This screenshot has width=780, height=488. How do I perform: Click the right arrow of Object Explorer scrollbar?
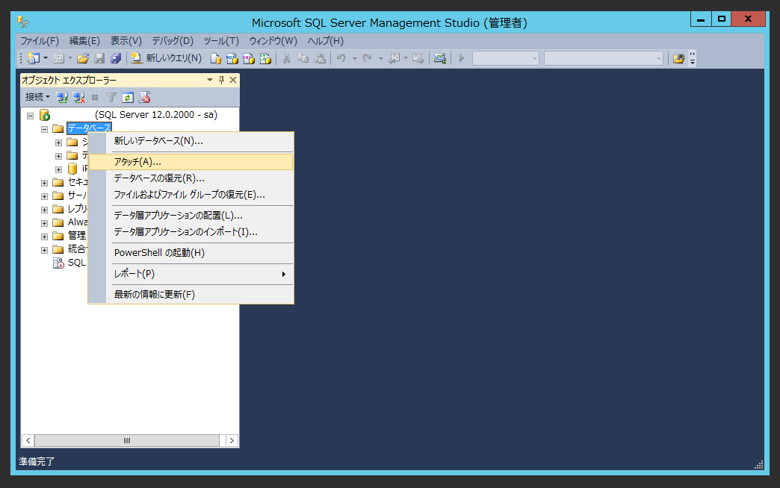click(231, 441)
